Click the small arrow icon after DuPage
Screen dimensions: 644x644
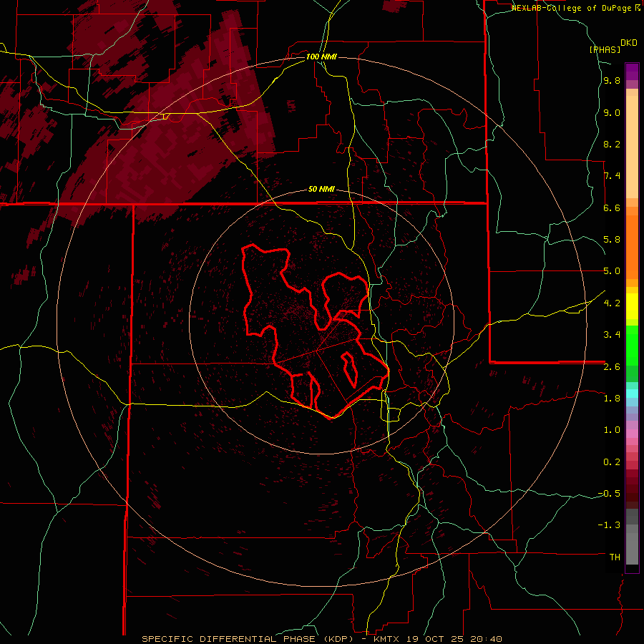[x=638, y=8]
